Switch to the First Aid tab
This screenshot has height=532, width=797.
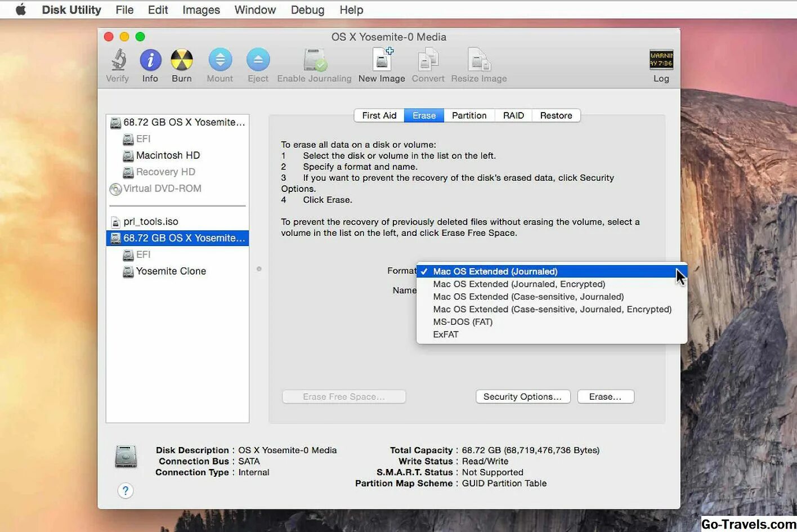[379, 115]
